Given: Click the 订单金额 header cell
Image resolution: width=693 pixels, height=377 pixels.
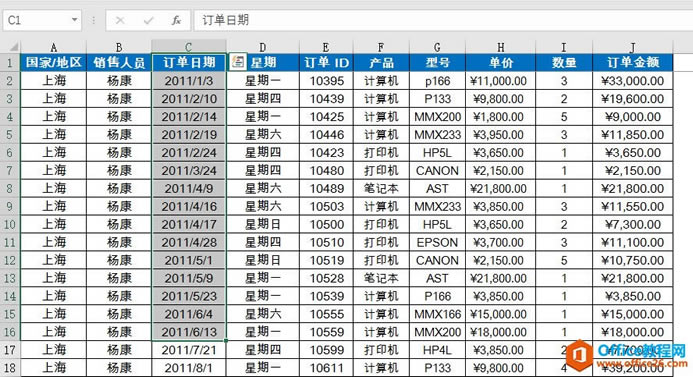Looking at the screenshot, I should coord(632,62).
